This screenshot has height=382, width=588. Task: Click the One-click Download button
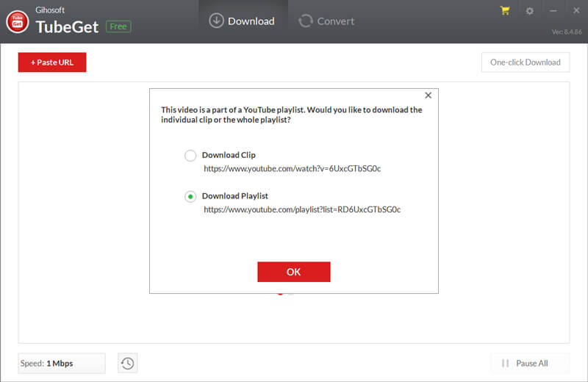pos(526,62)
